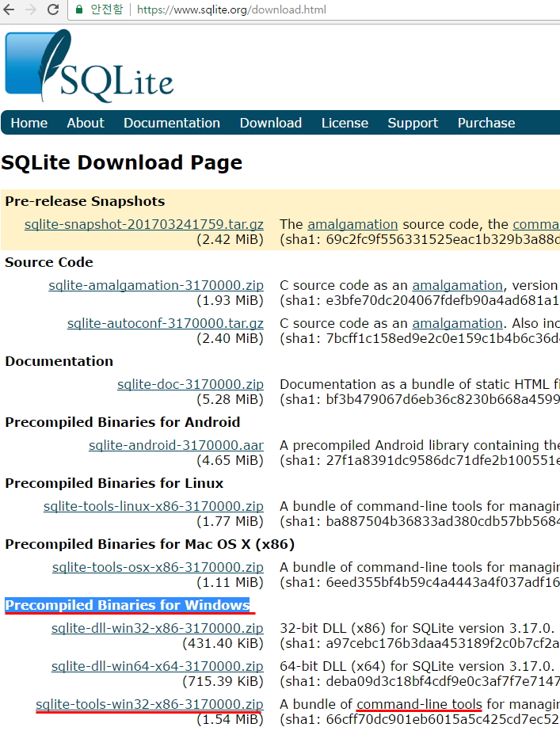Click the browser forward arrow
The width and height of the screenshot is (560, 731).
click(31, 10)
